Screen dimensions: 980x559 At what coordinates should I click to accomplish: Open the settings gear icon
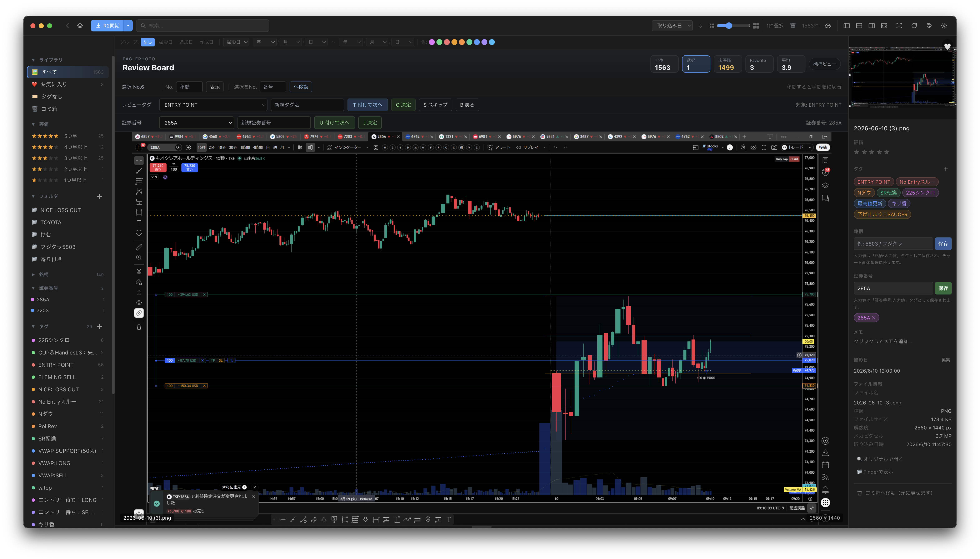[x=944, y=26]
